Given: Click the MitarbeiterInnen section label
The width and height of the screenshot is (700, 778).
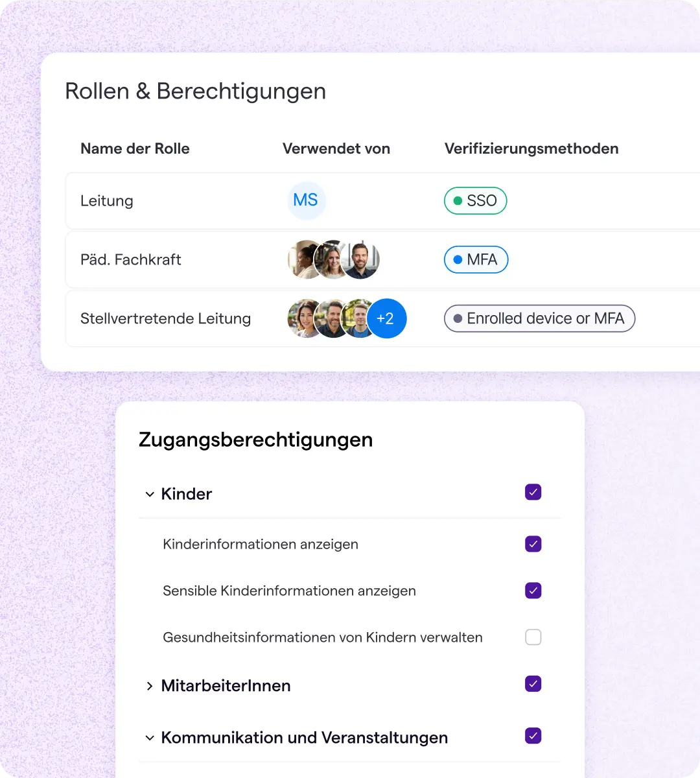Looking at the screenshot, I should coord(226,686).
